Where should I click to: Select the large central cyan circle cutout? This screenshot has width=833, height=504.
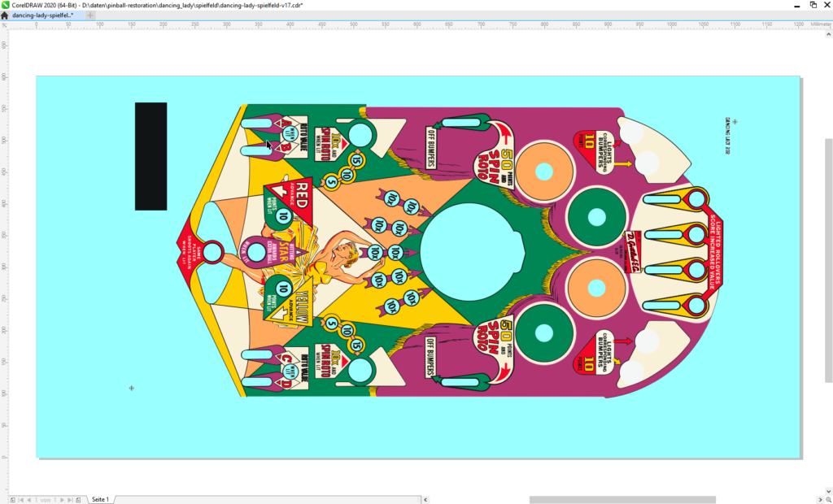coord(473,251)
